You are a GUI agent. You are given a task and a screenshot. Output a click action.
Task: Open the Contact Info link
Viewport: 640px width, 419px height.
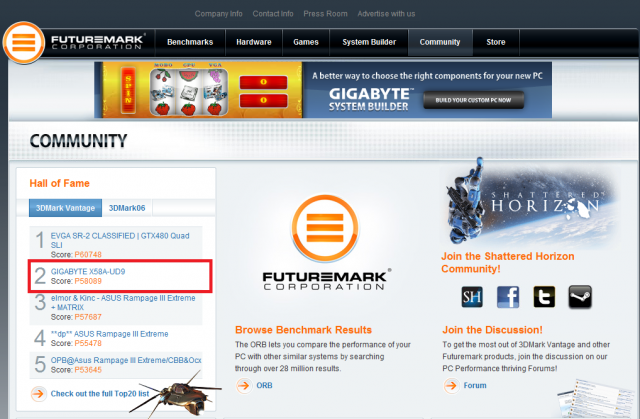coord(273,14)
